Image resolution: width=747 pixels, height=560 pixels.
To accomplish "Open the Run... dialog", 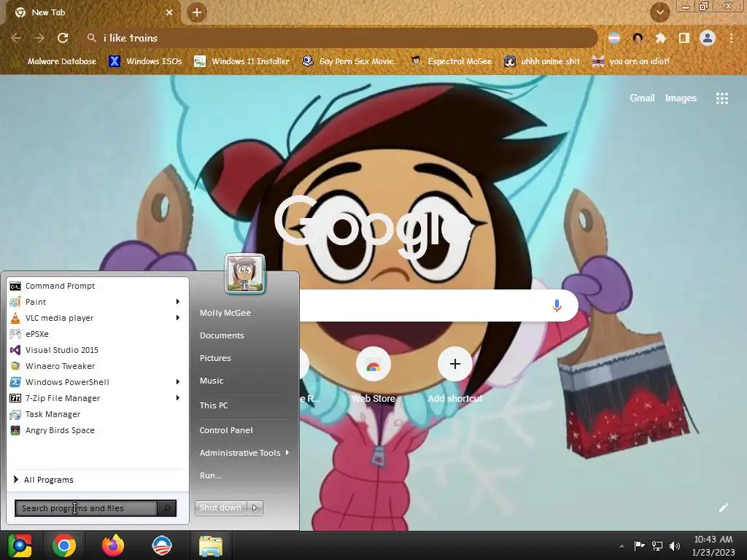I will tap(211, 475).
